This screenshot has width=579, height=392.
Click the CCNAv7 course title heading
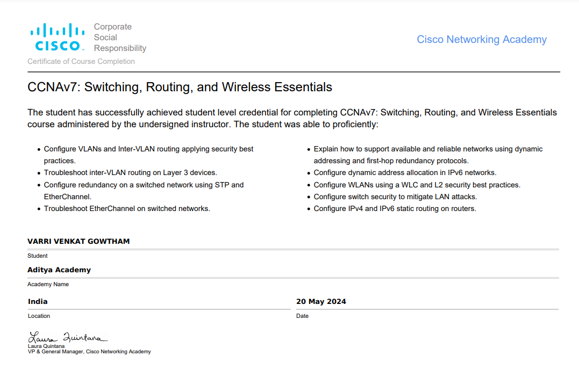(x=180, y=87)
